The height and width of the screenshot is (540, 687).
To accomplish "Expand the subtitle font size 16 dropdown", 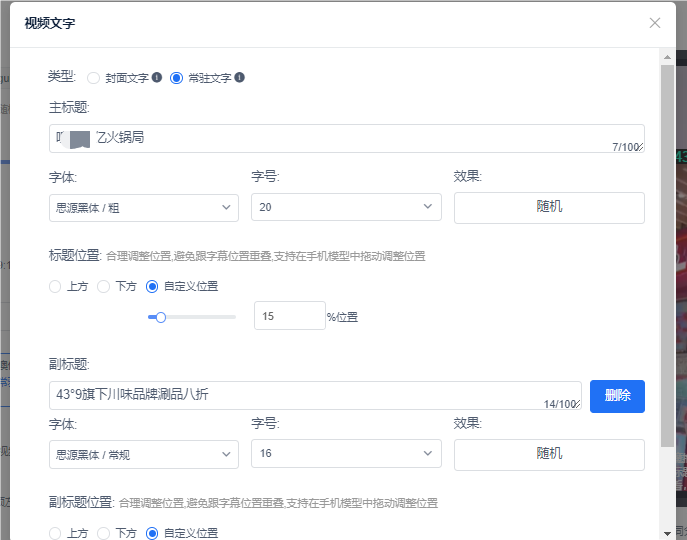I will pos(345,454).
